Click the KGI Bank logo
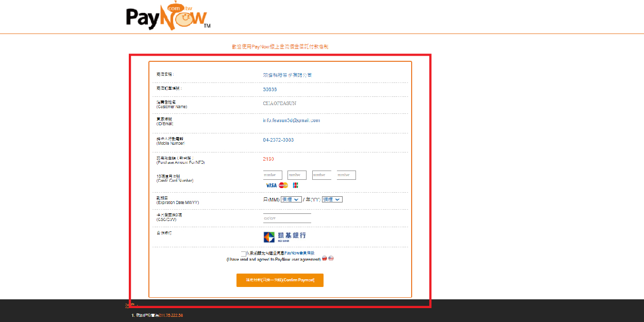 [x=284, y=236]
